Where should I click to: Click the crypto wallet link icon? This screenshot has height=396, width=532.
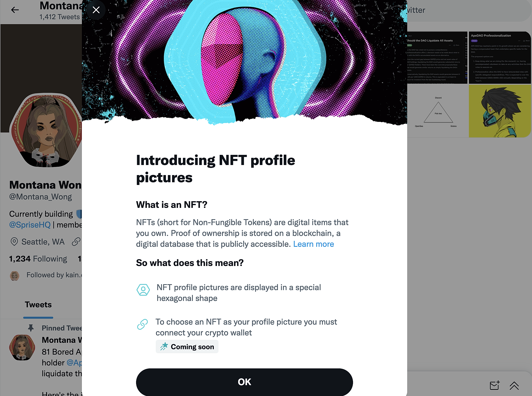click(x=142, y=324)
